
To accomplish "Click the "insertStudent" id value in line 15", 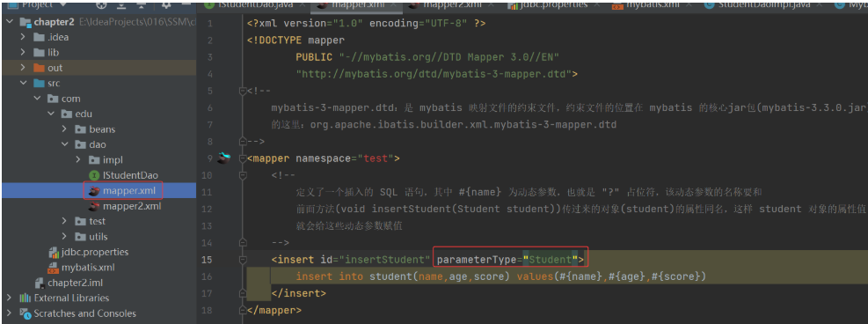I will pos(385,260).
